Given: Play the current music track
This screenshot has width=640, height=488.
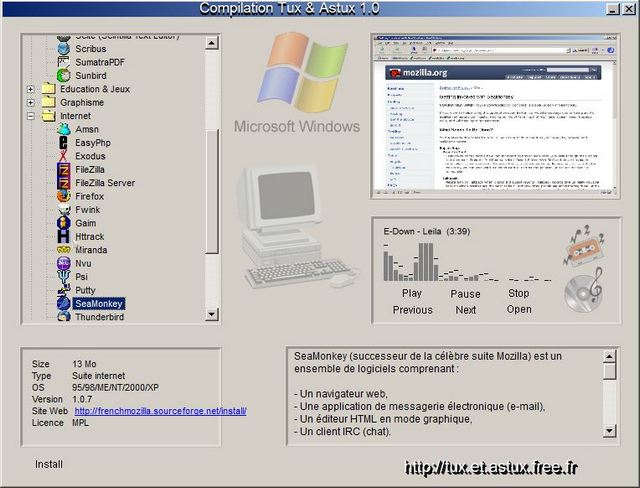Looking at the screenshot, I should pyautogui.click(x=412, y=293).
